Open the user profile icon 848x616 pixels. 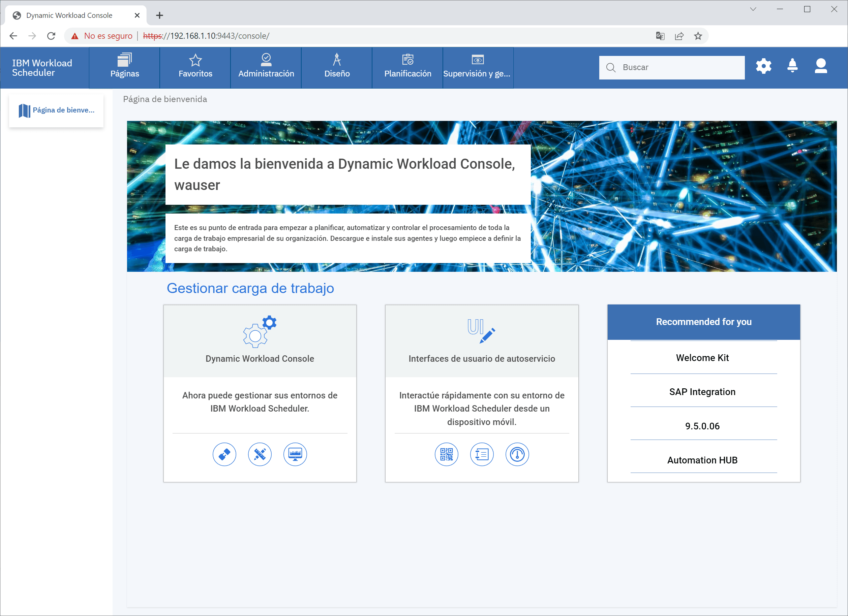(821, 66)
